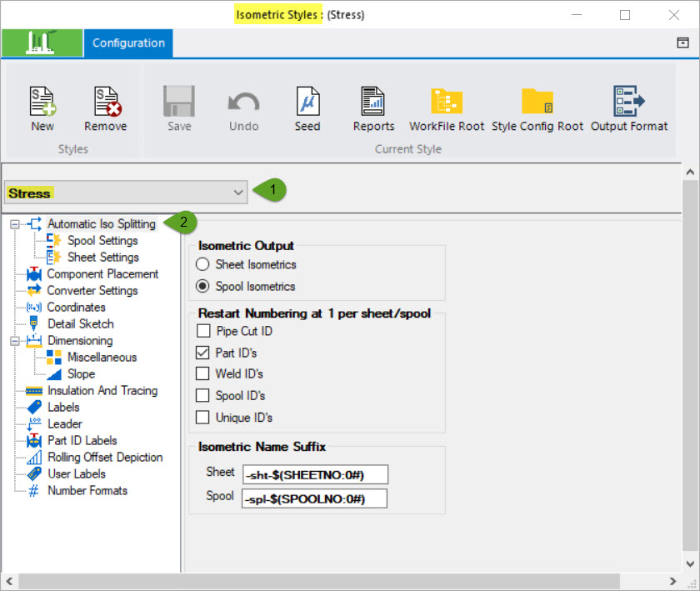Screen dimensions: 700x591
Task: Check the Spool ID's option
Action: 202,395
